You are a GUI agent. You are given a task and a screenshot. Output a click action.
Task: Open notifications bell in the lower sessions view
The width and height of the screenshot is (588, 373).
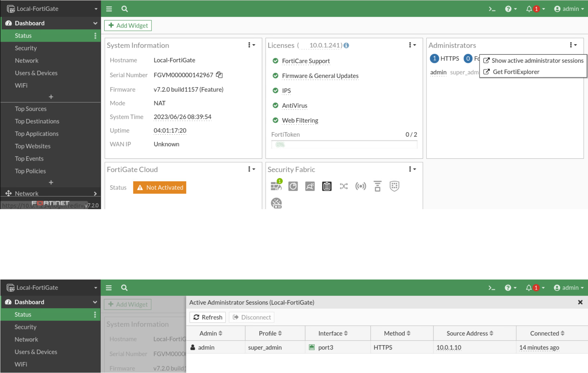pos(535,288)
